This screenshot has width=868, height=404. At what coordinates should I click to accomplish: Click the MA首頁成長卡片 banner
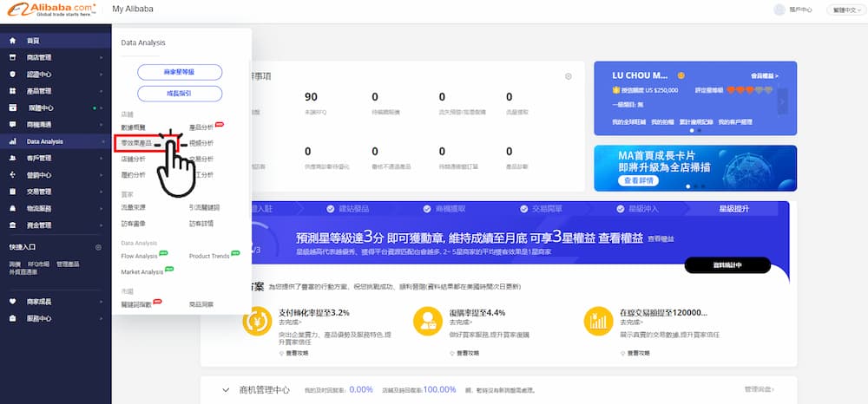tap(695, 168)
